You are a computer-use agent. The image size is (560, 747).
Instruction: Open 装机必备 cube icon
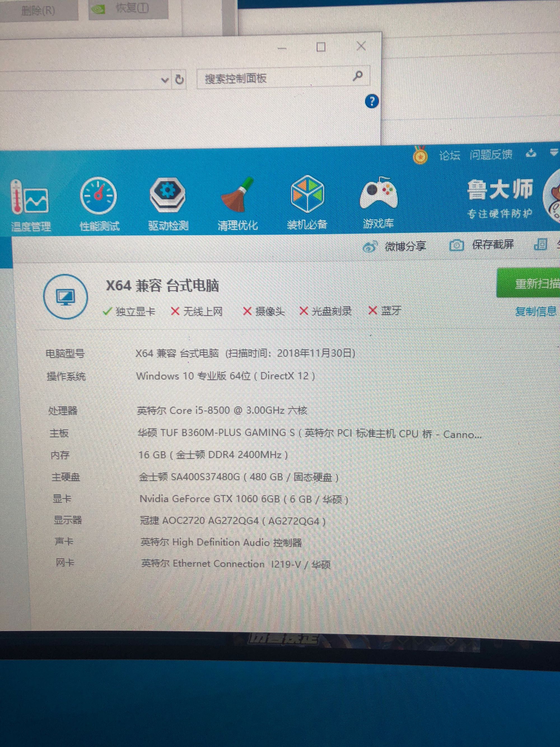(307, 194)
